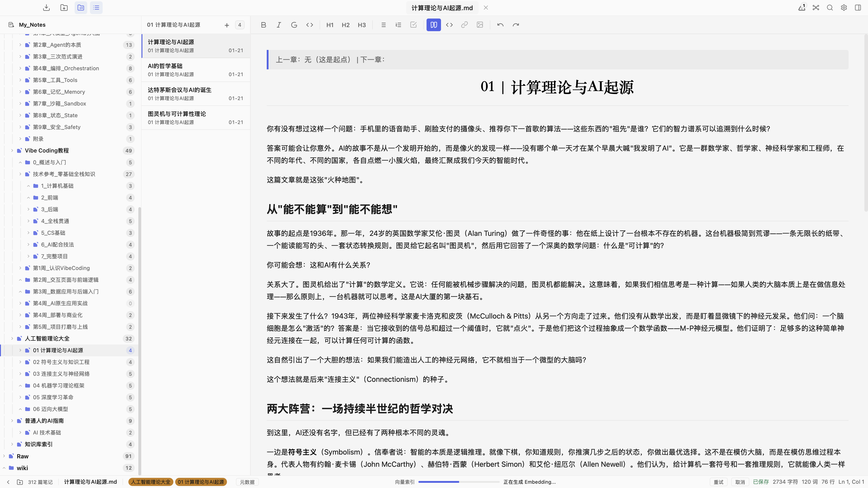This screenshot has width=868, height=488.
Task: Insert inline code formatting
Action: [x=310, y=25]
